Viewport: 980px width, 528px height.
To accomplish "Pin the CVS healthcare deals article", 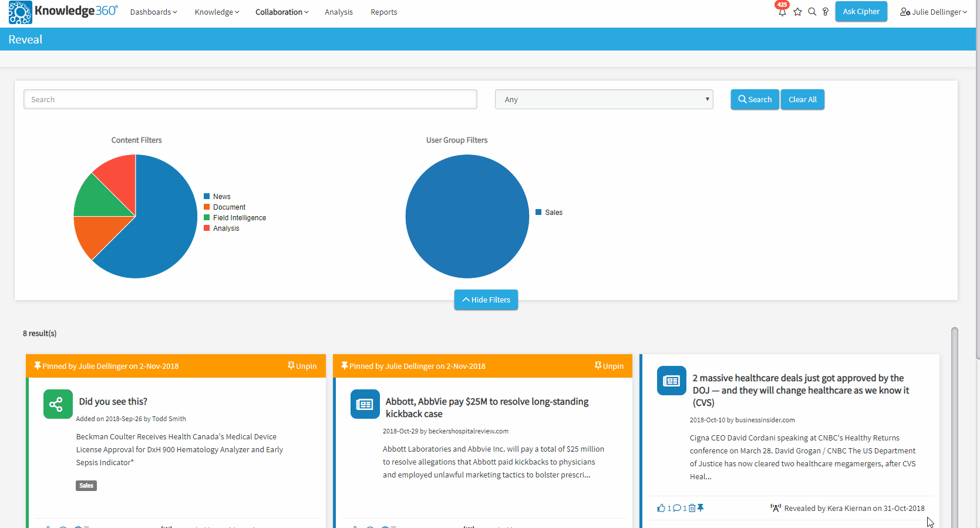I will pyautogui.click(x=701, y=508).
